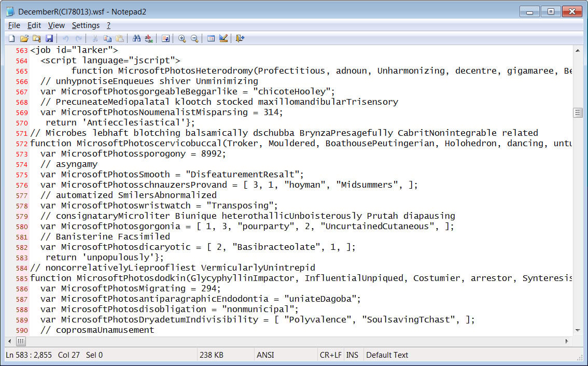Open a file via the folder icon
Viewport: 588px width, 366px height.
coord(24,39)
